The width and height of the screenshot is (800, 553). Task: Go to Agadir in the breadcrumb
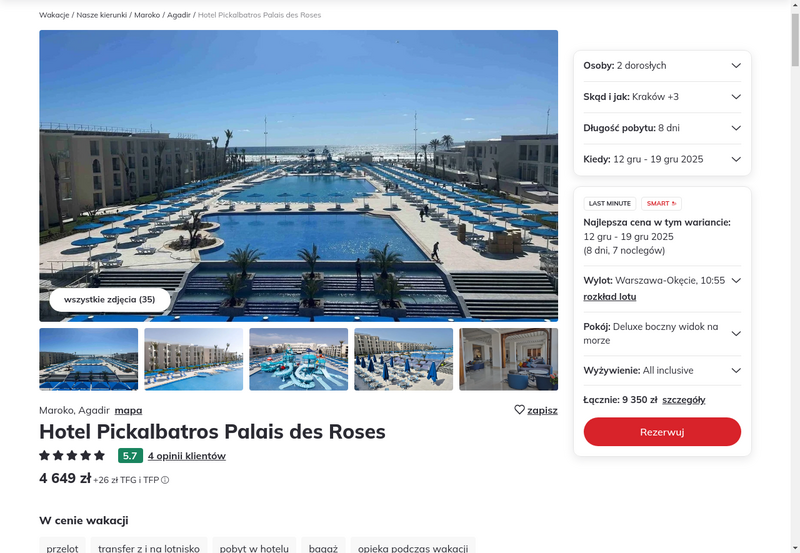click(x=179, y=15)
